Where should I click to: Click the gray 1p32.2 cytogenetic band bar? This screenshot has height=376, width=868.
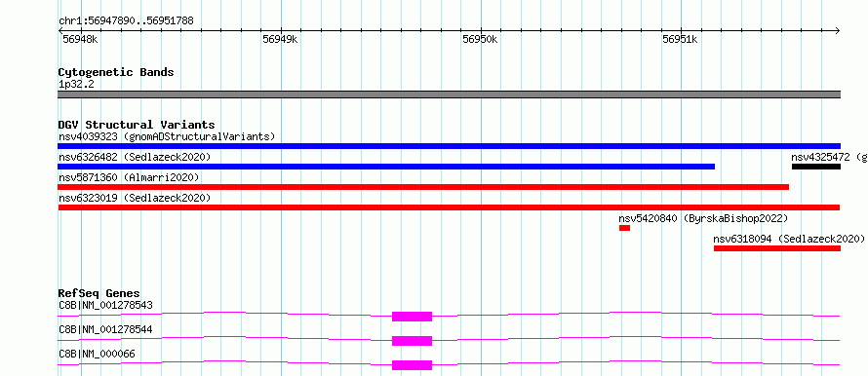click(x=449, y=94)
